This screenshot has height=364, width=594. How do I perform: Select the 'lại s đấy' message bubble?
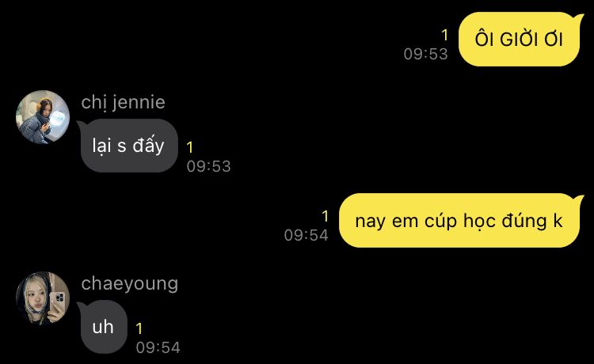pyautogui.click(x=128, y=146)
